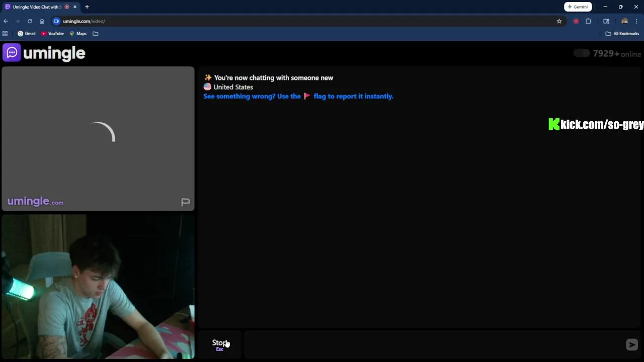Screen dimensions: 644x362
Task: Open a new tab with plus button
Action: (87, 7)
